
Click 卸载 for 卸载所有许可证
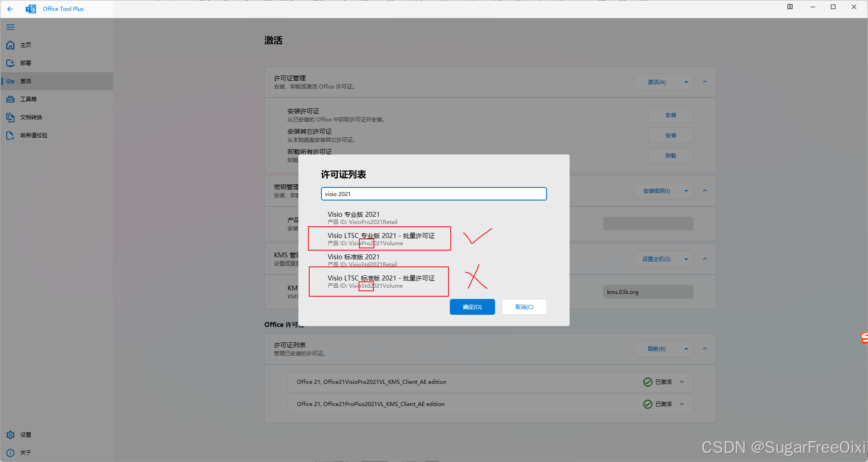[671, 156]
